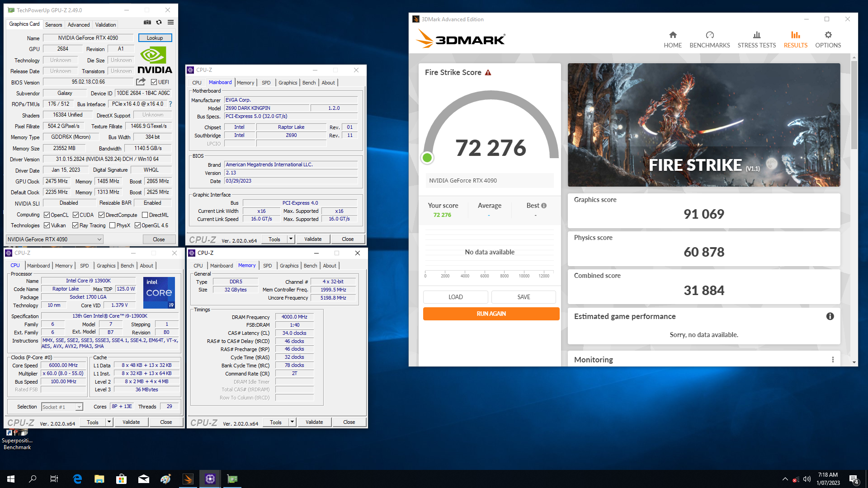The height and width of the screenshot is (488, 868).
Task: Toggle DirectCompute checkbox
Action: (x=101, y=215)
